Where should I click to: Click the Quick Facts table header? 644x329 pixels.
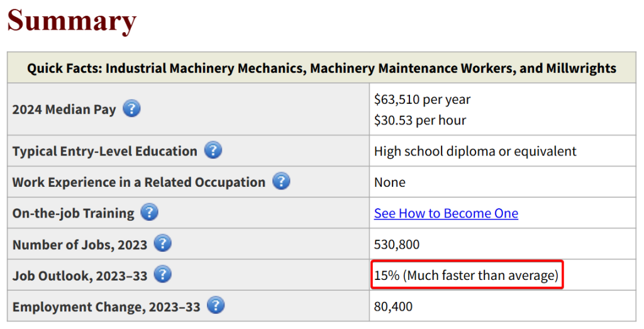pyautogui.click(x=321, y=68)
